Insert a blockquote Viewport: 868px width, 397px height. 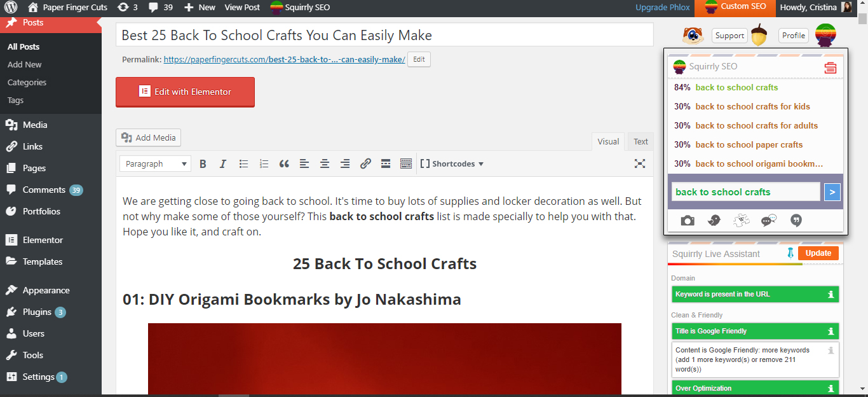point(284,164)
